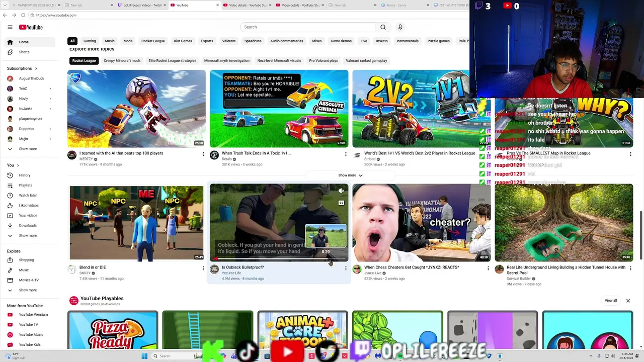Unmute the Oobleck video preview

click(x=341, y=191)
